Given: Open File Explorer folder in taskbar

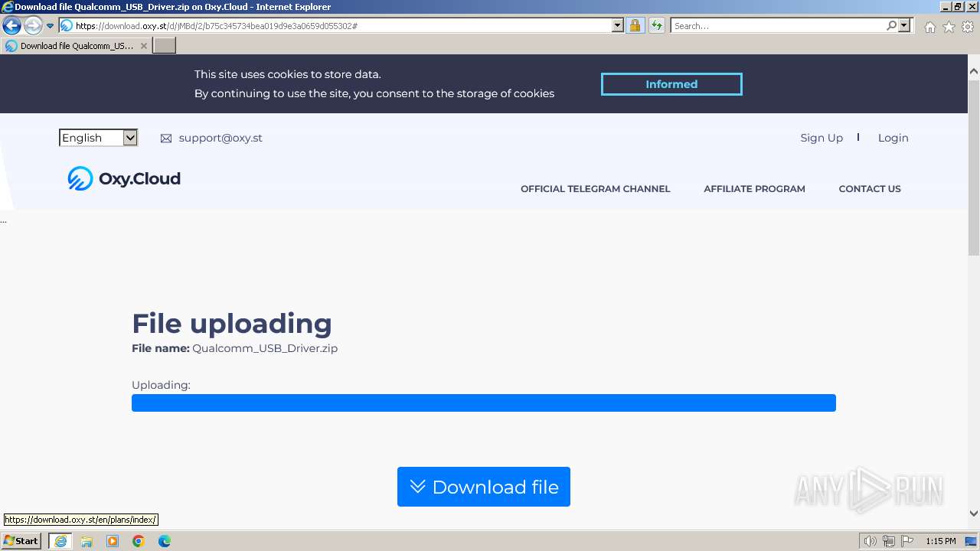Looking at the screenshot, I should click(87, 541).
